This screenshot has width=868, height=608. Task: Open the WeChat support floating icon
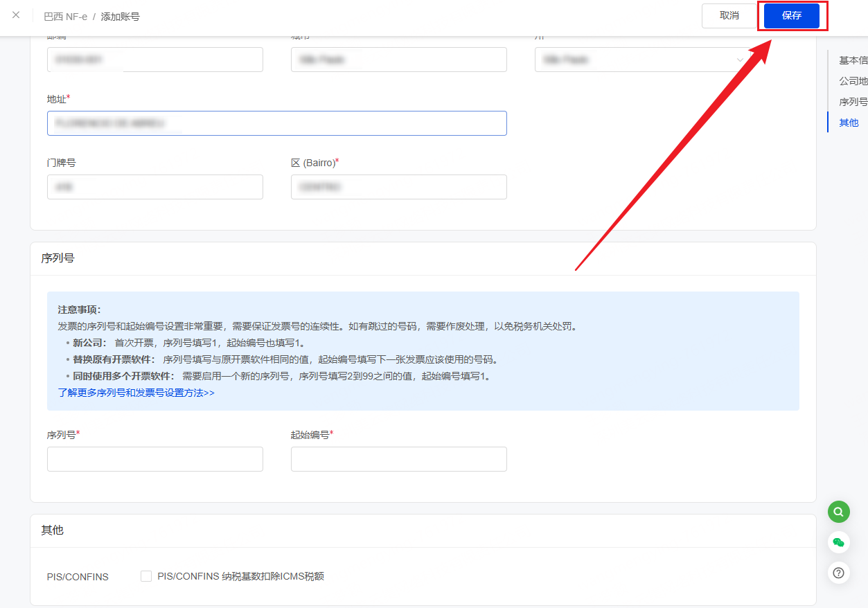(x=838, y=542)
